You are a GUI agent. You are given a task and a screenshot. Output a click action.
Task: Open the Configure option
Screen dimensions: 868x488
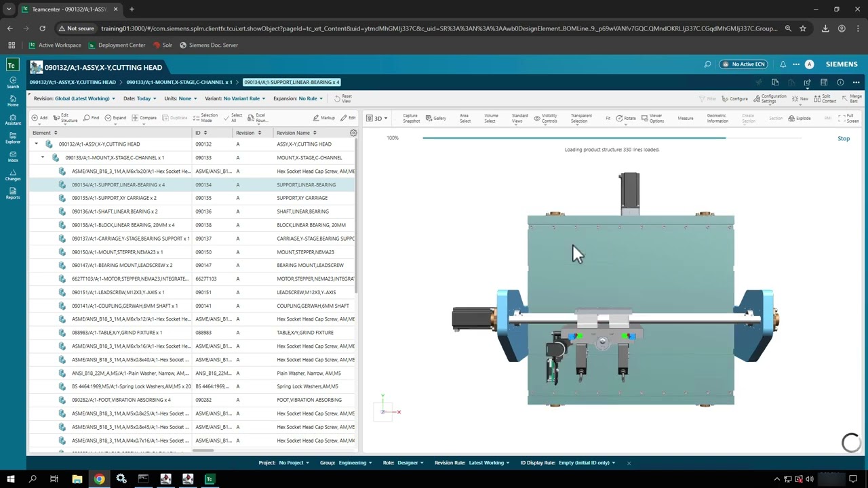point(735,99)
